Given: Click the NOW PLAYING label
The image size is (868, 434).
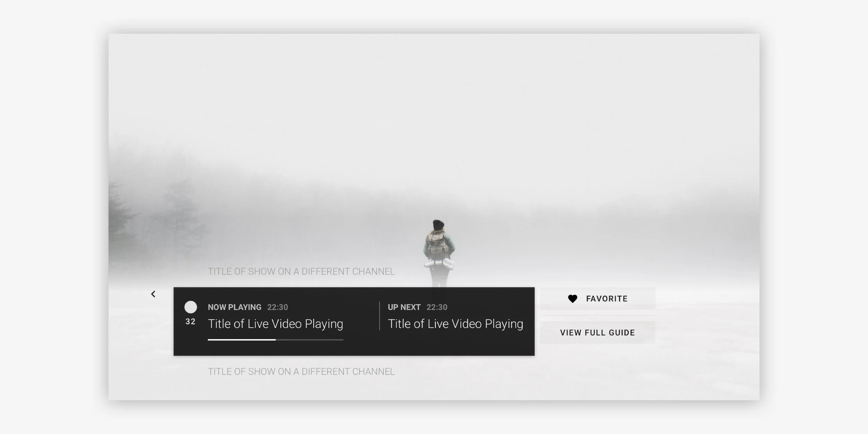Looking at the screenshot, I should tap(234, 307).
